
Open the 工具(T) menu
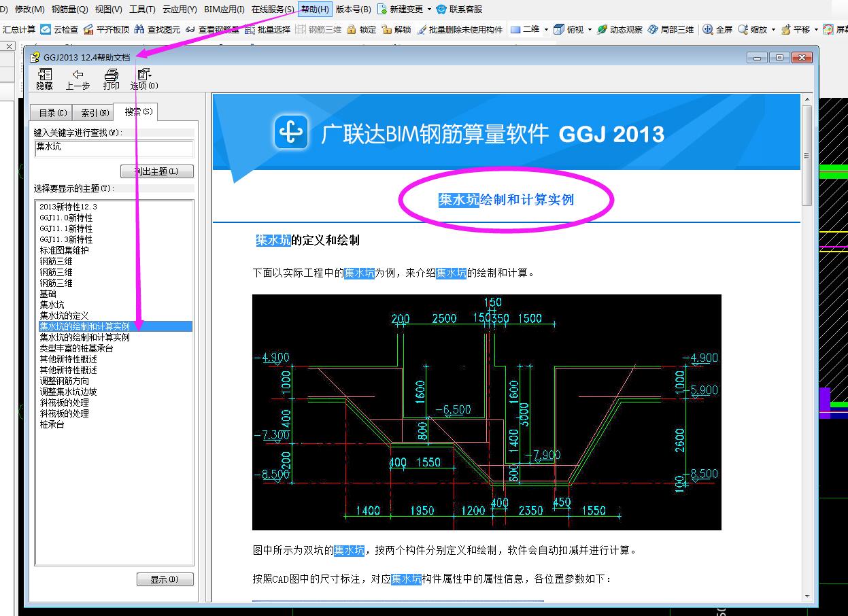142,9
